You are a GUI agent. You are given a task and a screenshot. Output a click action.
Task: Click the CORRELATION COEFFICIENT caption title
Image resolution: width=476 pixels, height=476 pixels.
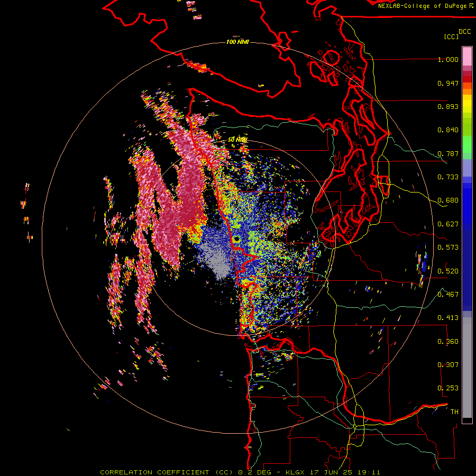point(154,472)
